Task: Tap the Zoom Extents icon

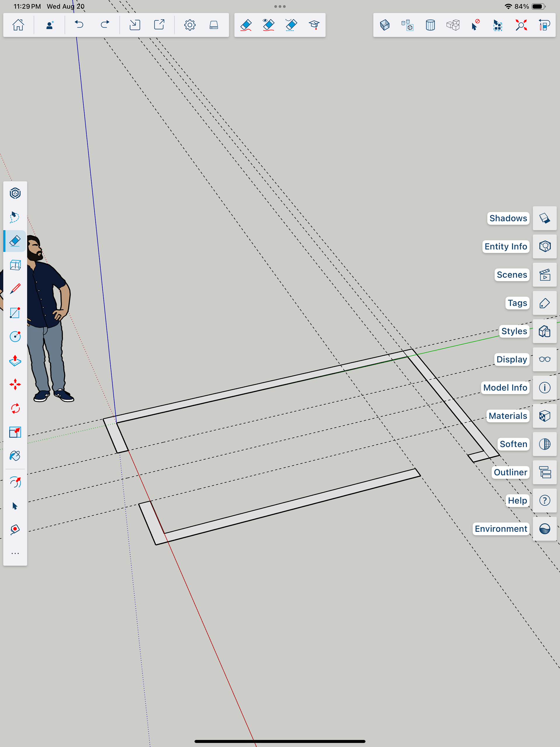Action: 521,25
